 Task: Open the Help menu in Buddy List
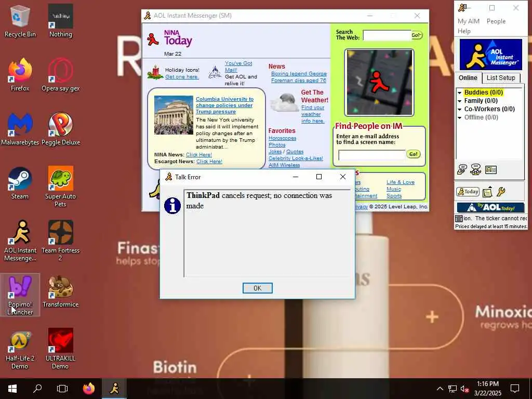point(464,31)
